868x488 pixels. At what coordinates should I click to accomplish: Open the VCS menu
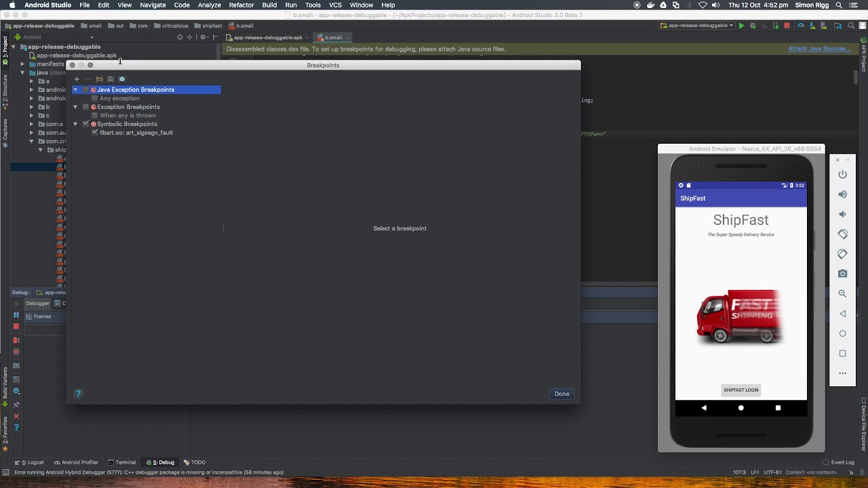pyautogui.click(x=335, y=5)
